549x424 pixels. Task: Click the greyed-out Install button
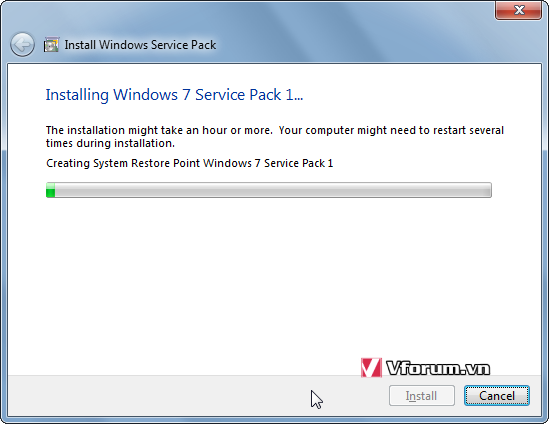pyautogui.click(x=422, y=396)
